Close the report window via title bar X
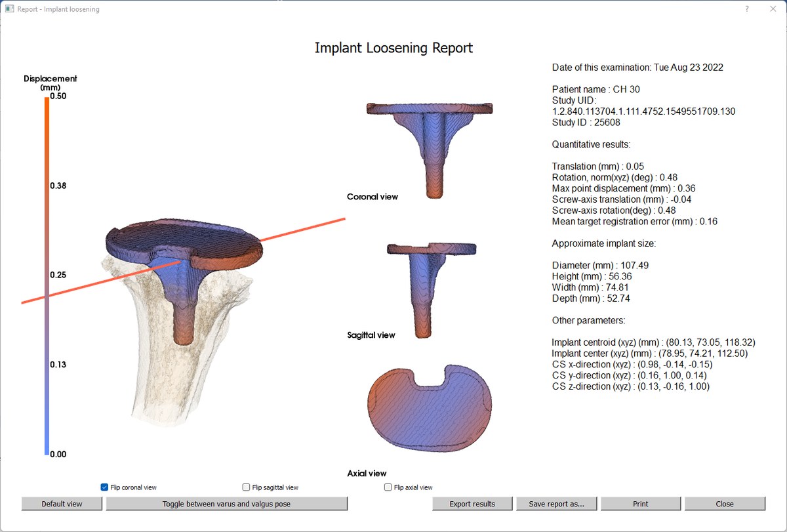The width and height of the screenshot is (787, 532). point(772,9)
